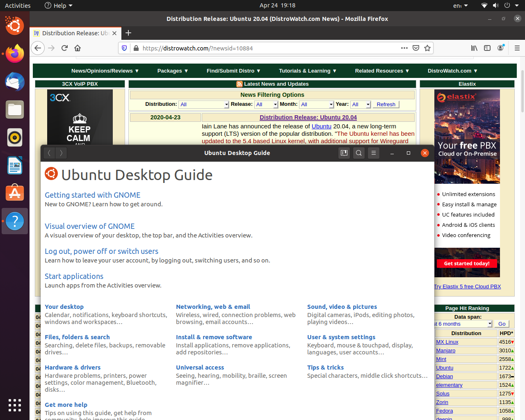Open the clock and calendar menu
Screen dimensions: 525x420
[x=277, y=5]
